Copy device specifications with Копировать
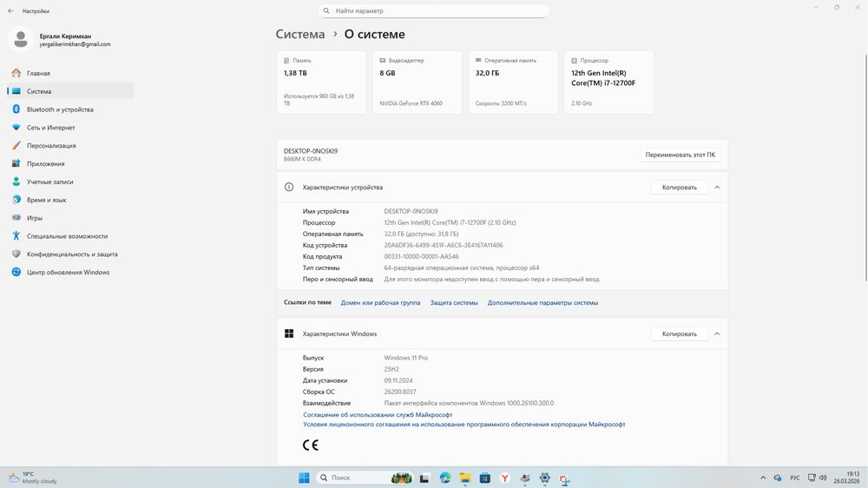Image resolution: width=868 pixels, height=488 pixels. [x=679, y=188]
